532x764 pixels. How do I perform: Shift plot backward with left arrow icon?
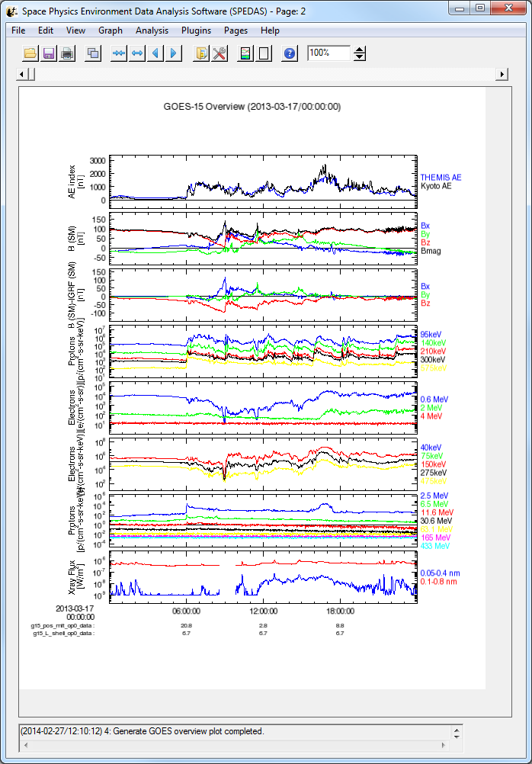(x=156, y=53)
